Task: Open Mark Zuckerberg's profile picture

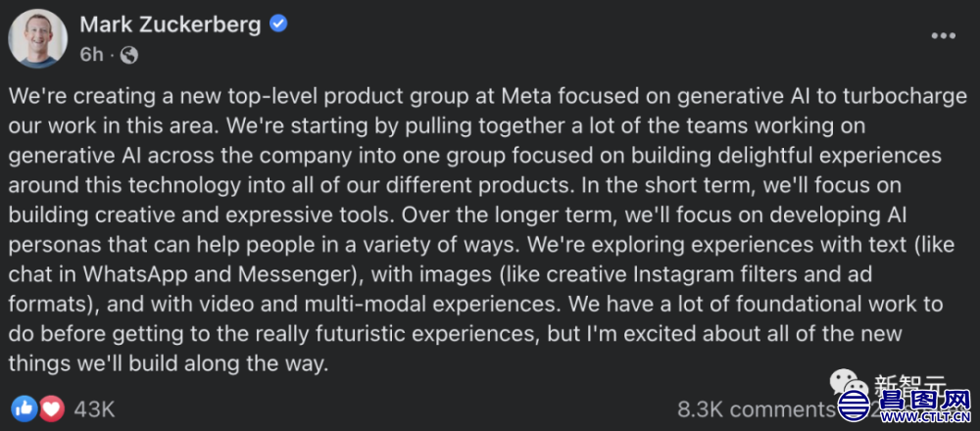Action: tap(37, 38)
